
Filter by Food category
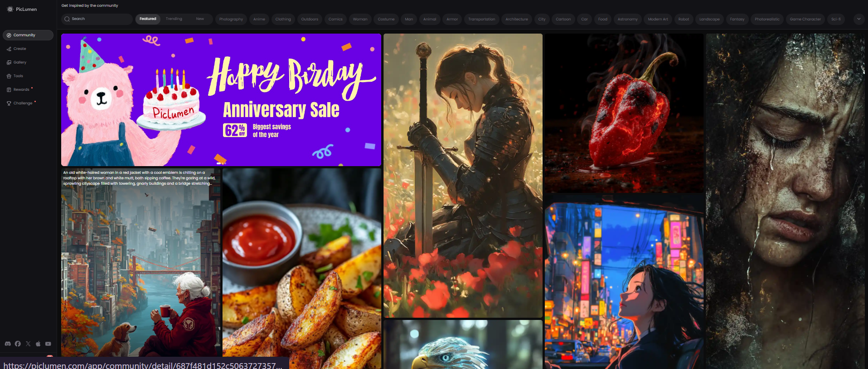click(x=602, y=19)
